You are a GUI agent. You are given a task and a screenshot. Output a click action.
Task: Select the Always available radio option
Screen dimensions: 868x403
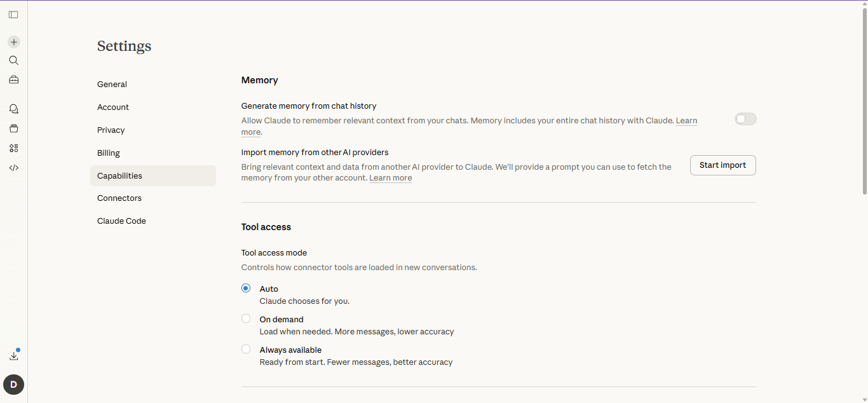pyautogui.click(x=246, y=349)
